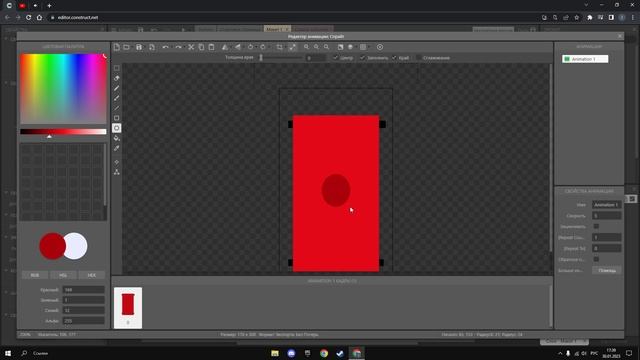Click the crop icon in the toolbar
The width and height of the screenshot is (640, 360).
[x=280, y=47]
